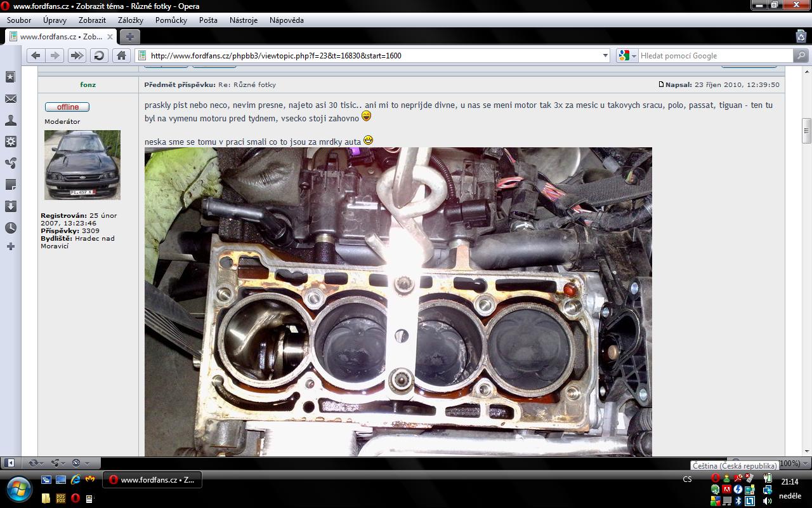
Task: Open Windows Start menu orb
Action: coord(20,488)
